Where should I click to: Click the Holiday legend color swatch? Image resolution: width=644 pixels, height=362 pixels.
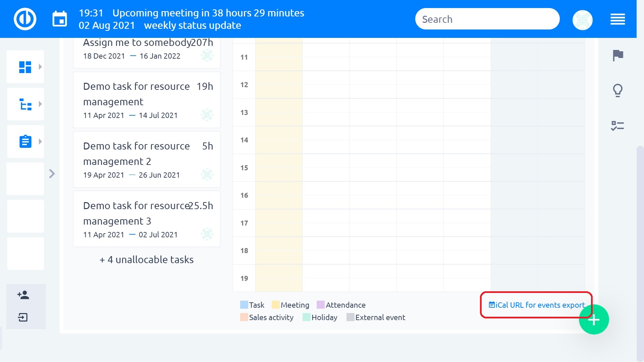[x=306, y=317]
